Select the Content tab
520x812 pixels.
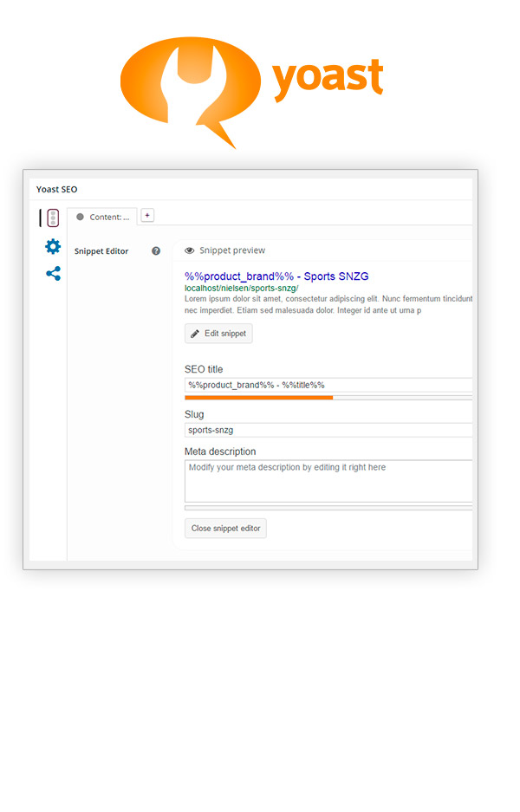(x=102, y=217)
